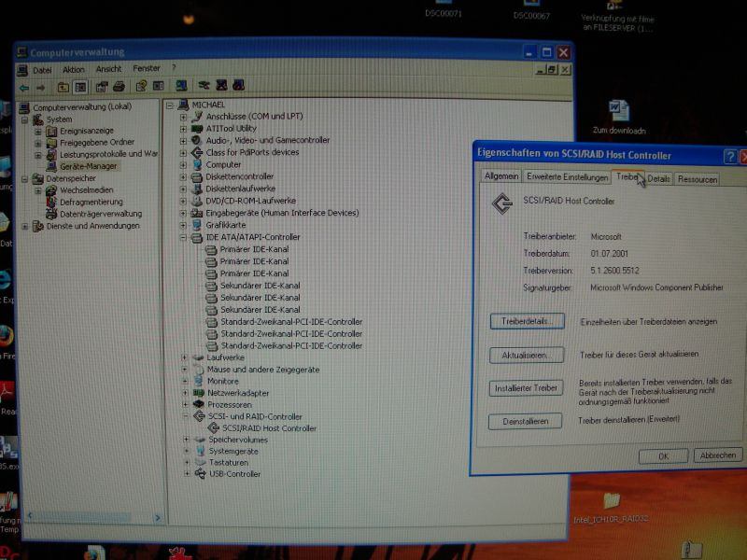Click the Scan for hardware changes icon
The height and width of the screenshot is (560, 747).
point(181,86)
